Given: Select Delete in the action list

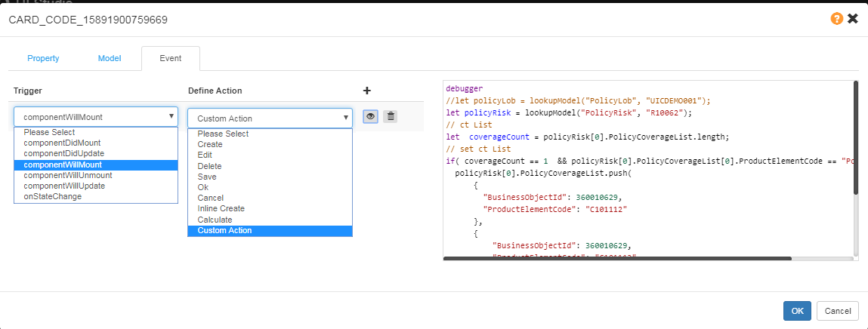Looking at the screenshot, I should [x=209, y=165].
